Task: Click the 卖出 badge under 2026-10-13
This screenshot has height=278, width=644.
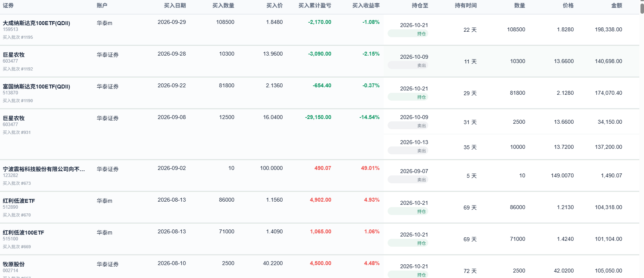Action: coord(408,151)
